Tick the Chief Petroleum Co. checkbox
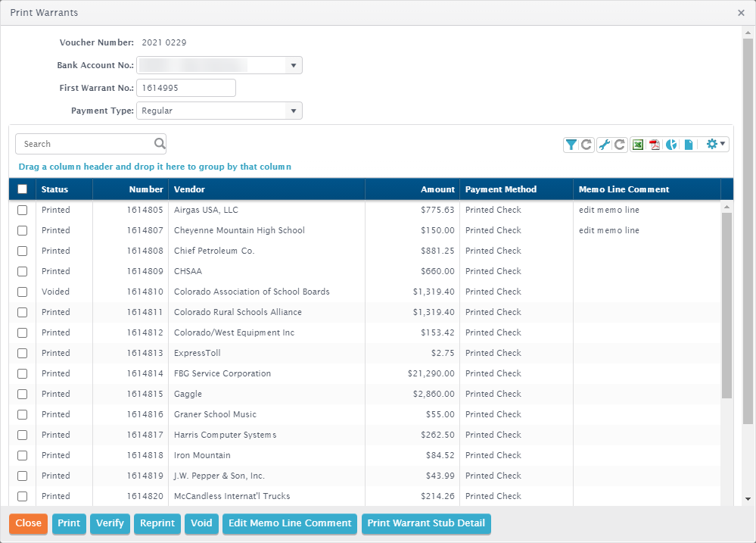 tap(22, 251)
